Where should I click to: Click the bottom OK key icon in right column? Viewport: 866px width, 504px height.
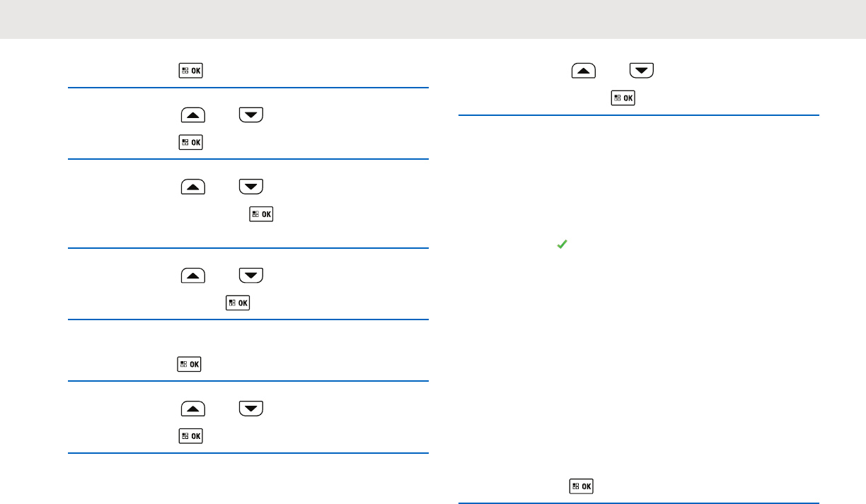[x=582, y=486]
